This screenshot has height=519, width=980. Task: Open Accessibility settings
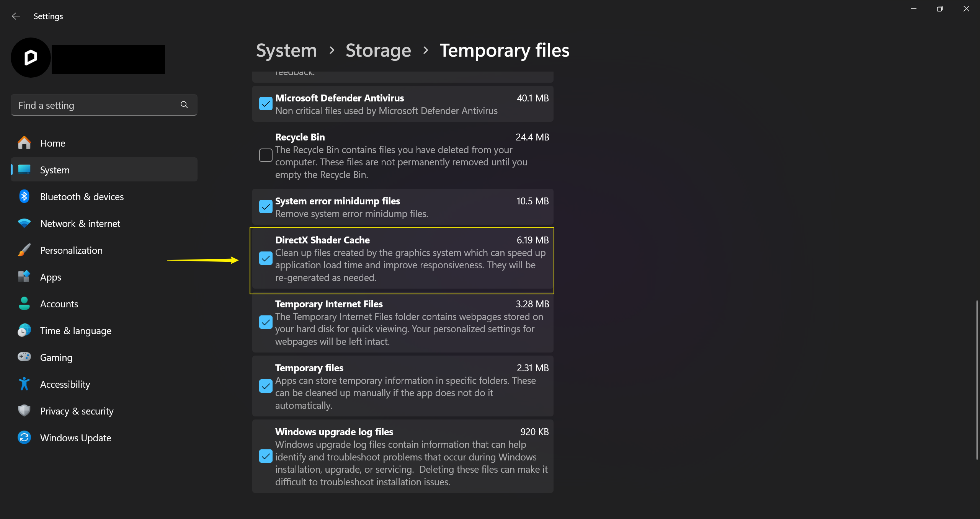click(104, 384)
